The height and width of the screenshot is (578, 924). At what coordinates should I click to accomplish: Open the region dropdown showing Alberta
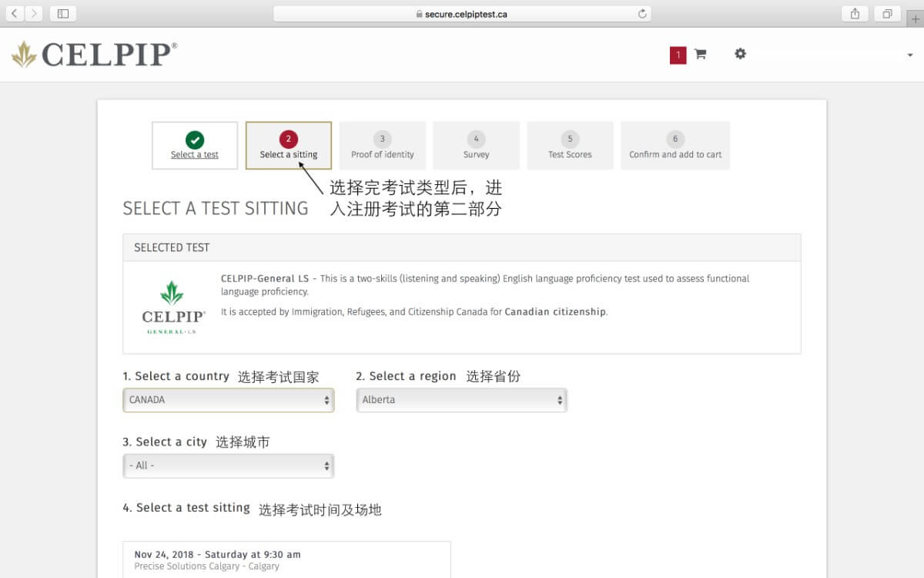[x=462, y=400]
